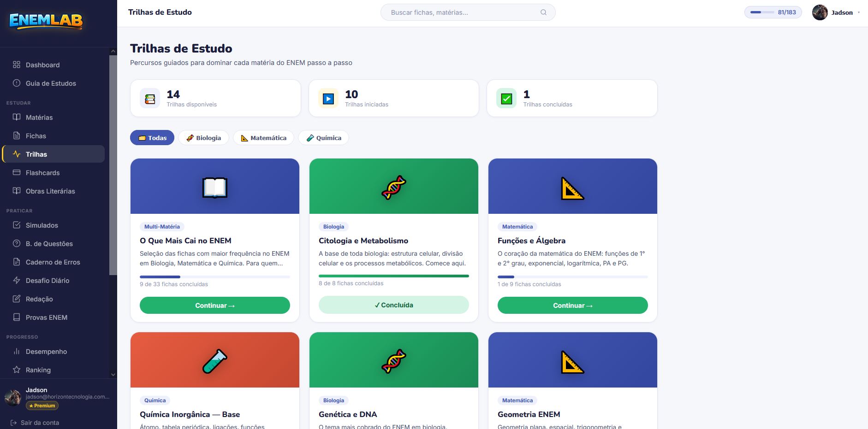This screenshot has width=868, height=429.
Task: Click the Matérias book icon
Action: click(x=17, y=117)
